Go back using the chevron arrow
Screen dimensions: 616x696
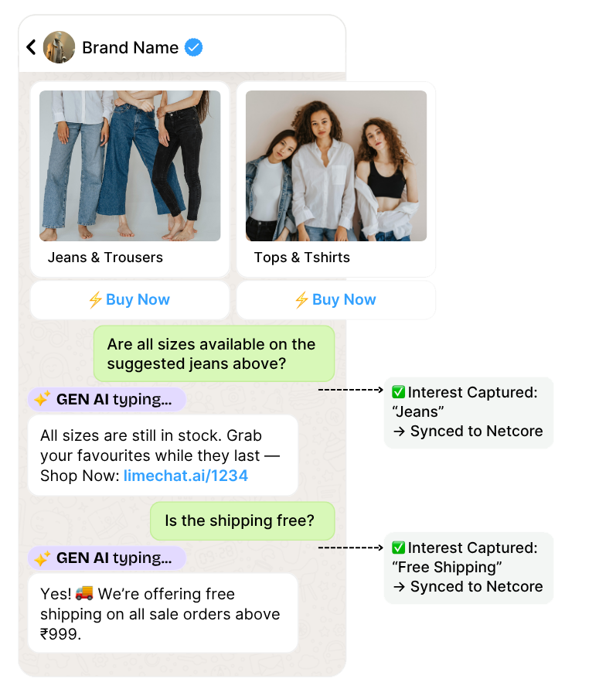pos(31,47)
